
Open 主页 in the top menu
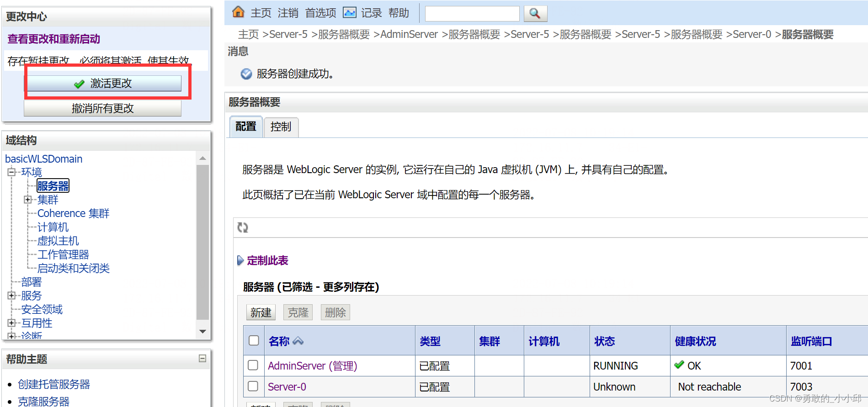click(x=261, y=13)
